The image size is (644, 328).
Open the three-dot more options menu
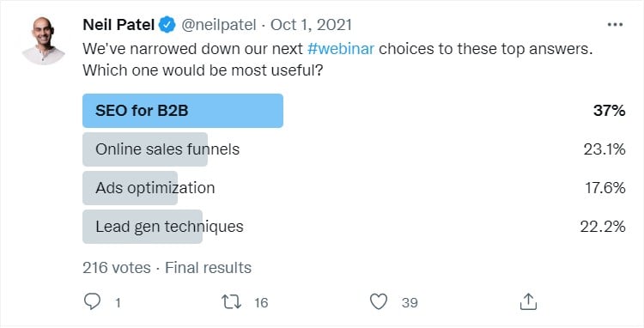tap(615, 25)
